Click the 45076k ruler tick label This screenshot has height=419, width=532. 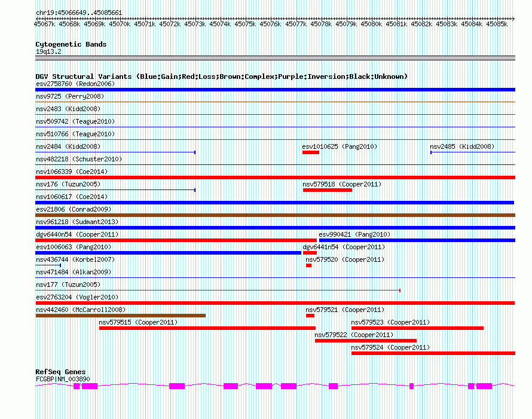270,24
